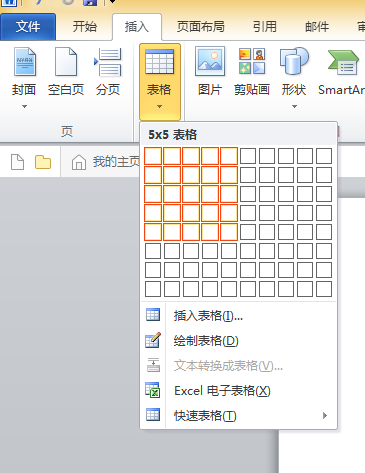Select the bottom-right cell of table grid

click(x=324, y=289)
